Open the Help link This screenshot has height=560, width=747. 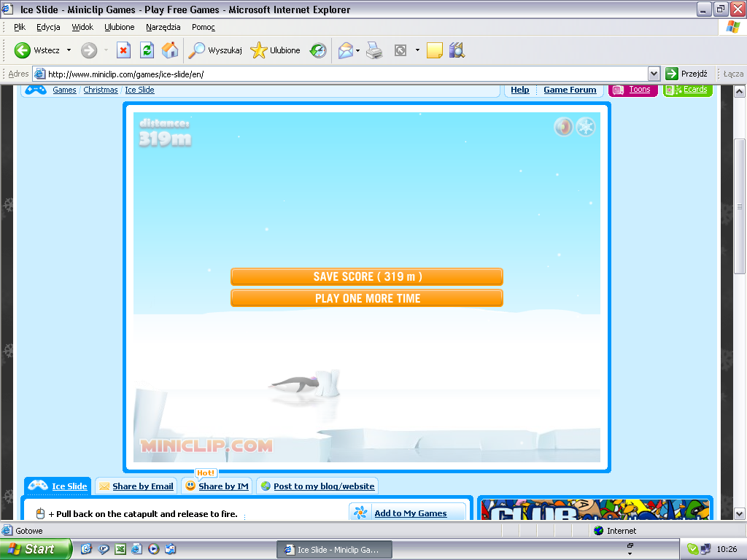tap(519, 90)
